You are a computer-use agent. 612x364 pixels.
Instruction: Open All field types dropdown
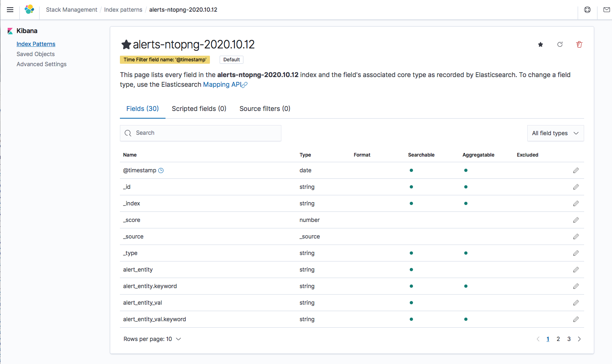555,133
